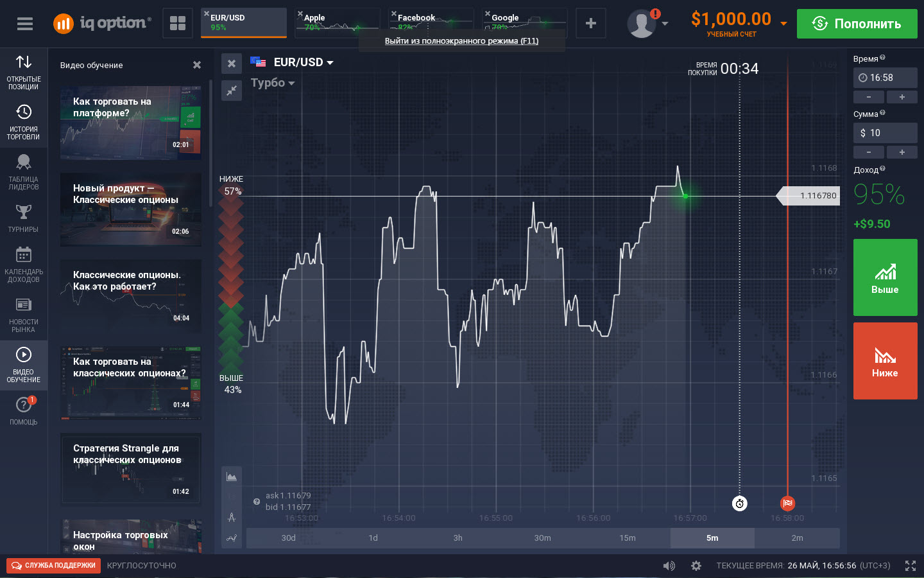The width and height of the screenshot is (924, 578).
Task: Toggle fullscreen with the corner arrows icon
Action: point(911,566)
